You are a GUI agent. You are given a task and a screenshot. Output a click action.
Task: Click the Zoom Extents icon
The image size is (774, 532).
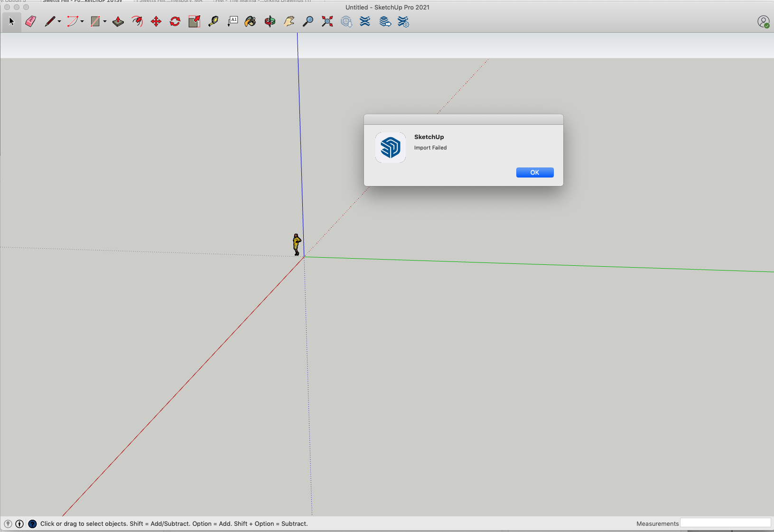point(327,21)
